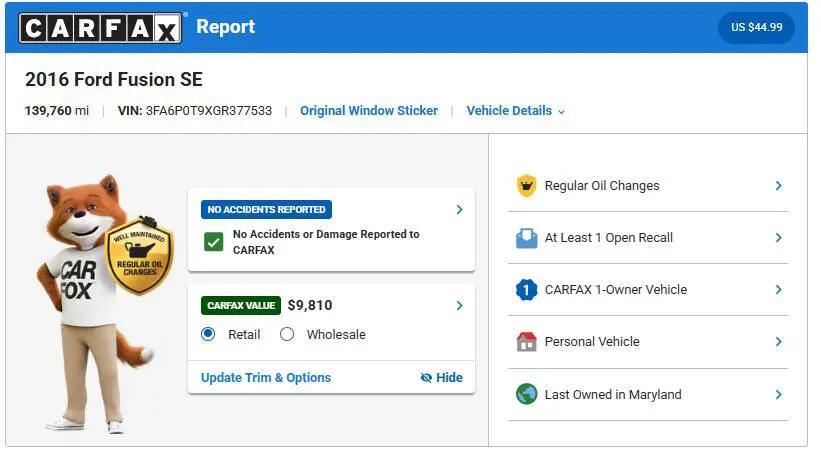Expand the Last Owned in Maryland arrow
The image size is (821, 451).
[x=779, y=394]
